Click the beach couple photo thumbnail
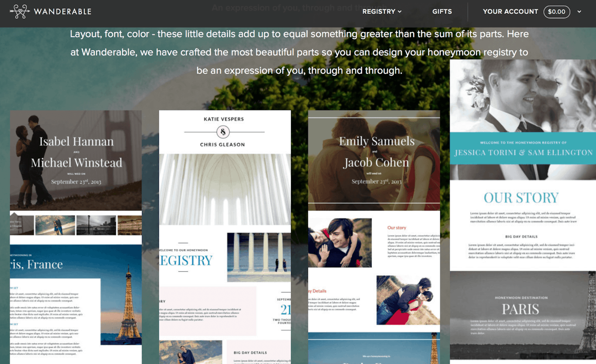Screen dimensions: 596x364 point(55,225)
